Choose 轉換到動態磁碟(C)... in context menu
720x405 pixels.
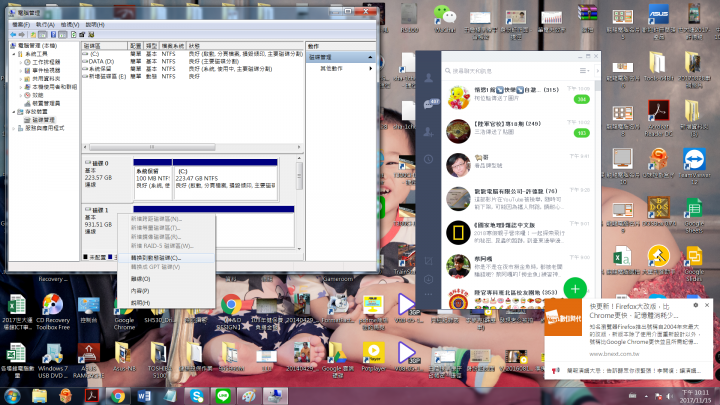click(166, 258)
